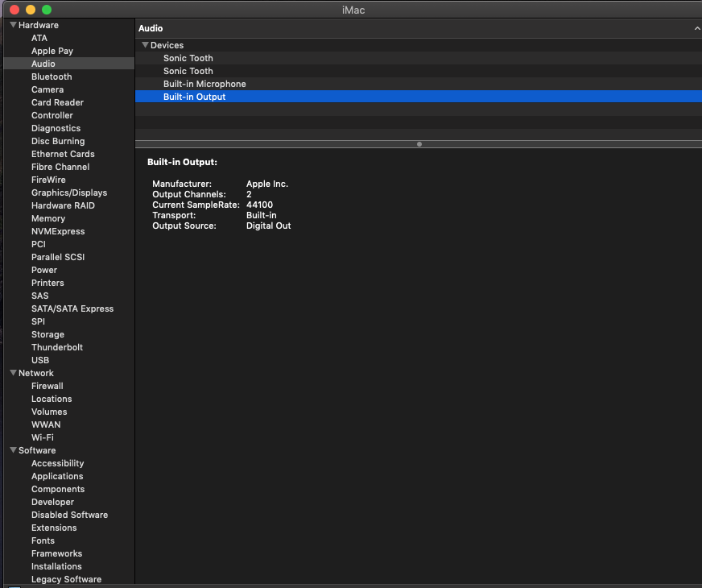Open Ethernet Cards information

click(x=63, y=154)
